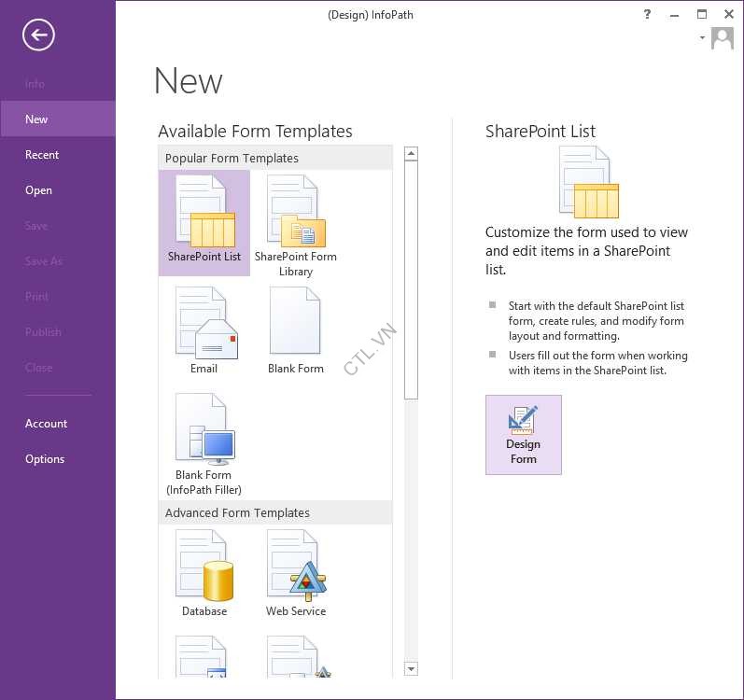The image size is (744, 700).
Task: Open the user account picture icon
Action: tap(723, 38)
